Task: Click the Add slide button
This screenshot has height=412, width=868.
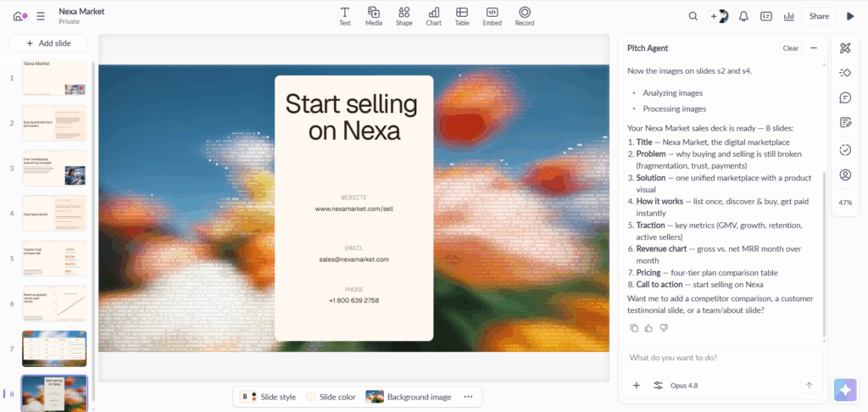Action: [x=48, y=43]
